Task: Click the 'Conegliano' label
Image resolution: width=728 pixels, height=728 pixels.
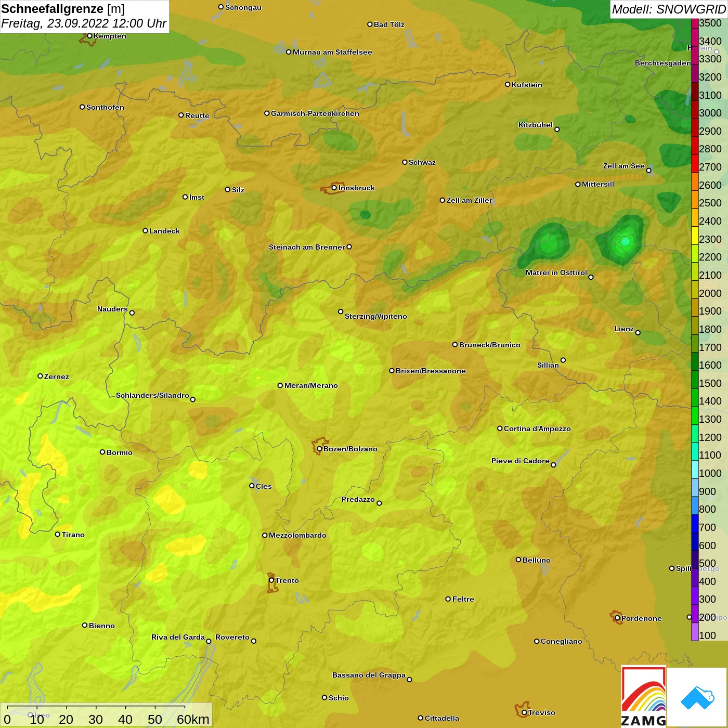Action: (562, 641)
